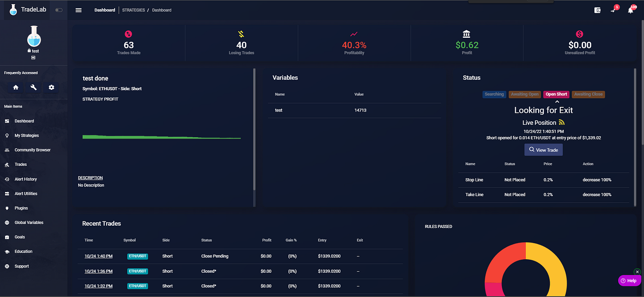This screenshot has width=644, height=297.
Task: Click the purple Help button
Action: (629, 280)
